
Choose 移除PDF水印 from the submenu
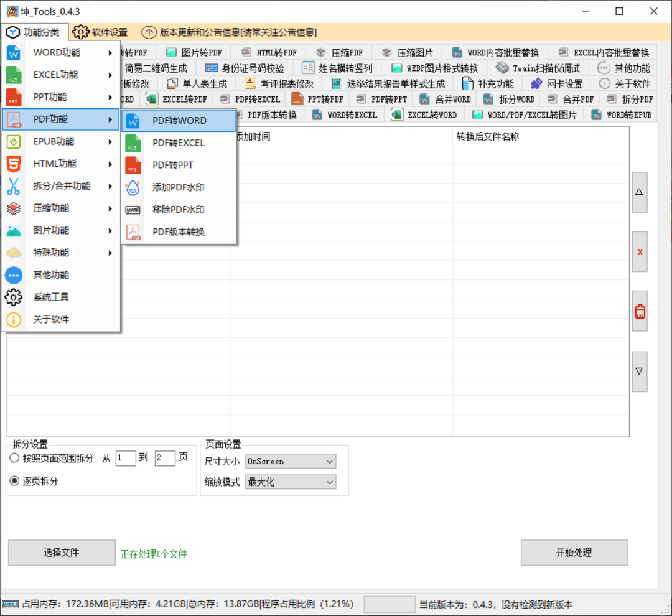[x=179, y=210]
